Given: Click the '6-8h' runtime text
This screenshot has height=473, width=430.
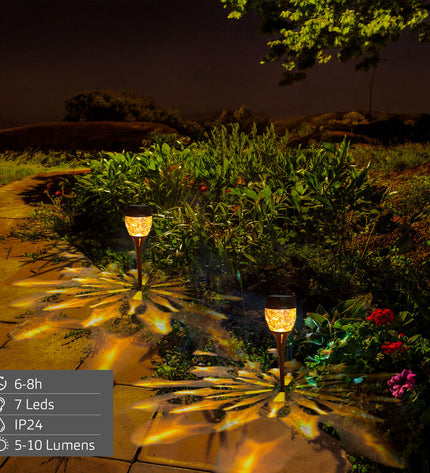Looking at the screenshot, I should (28, 384).
